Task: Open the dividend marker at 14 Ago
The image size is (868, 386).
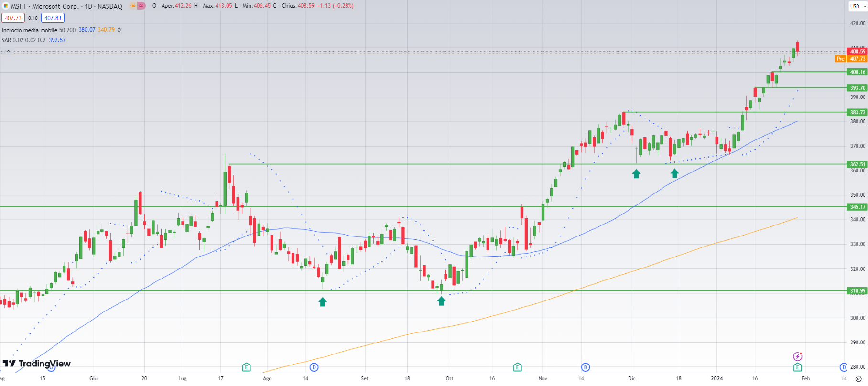Action: [314, 367]
